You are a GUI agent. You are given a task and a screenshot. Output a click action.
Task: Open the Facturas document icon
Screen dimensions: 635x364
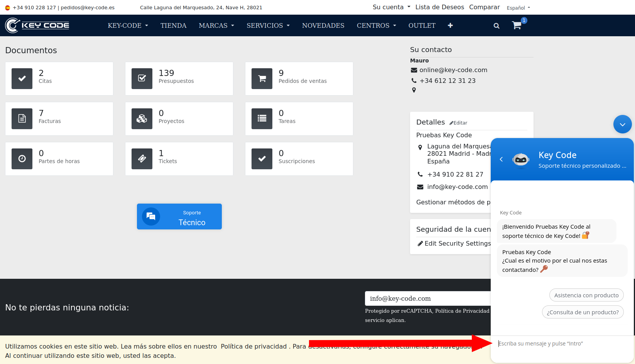(22, 119)
